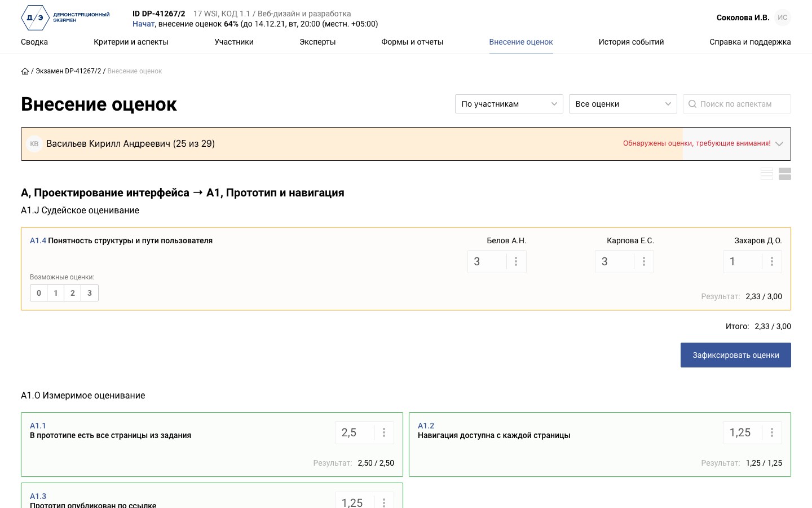Click the search magnifier icon
Screen dimensions: 812x508
click(x=692, y=104)
